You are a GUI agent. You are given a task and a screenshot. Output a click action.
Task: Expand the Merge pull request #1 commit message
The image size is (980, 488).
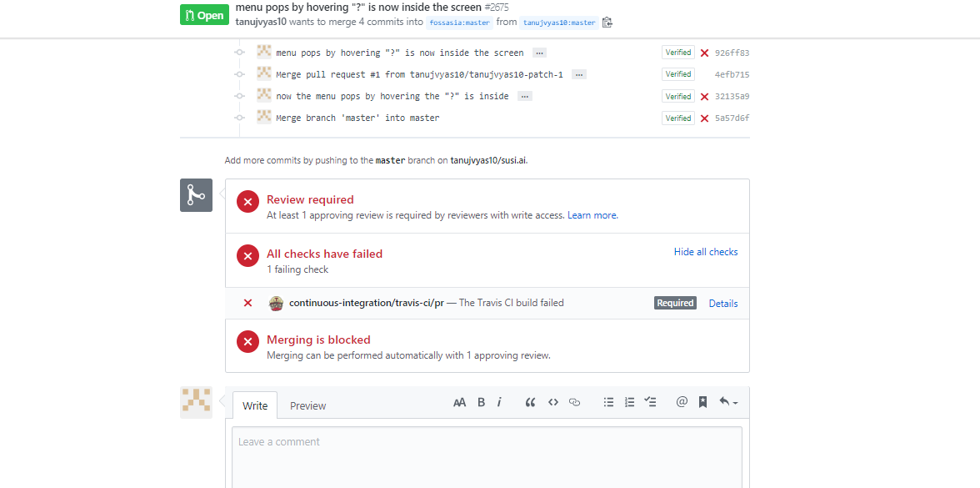tap(579, 73)
